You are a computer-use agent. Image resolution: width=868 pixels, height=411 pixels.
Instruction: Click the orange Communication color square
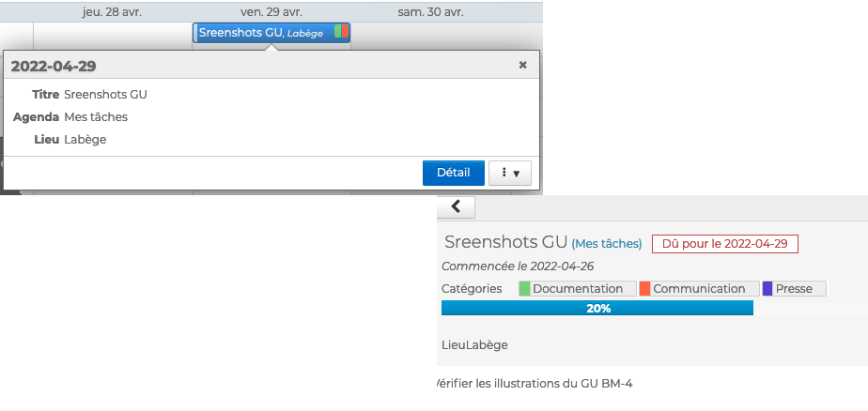(x=645, y=289)
